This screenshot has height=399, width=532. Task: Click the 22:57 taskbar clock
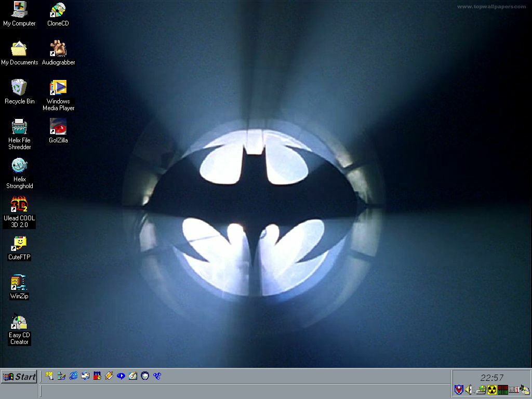pos(491,378)
